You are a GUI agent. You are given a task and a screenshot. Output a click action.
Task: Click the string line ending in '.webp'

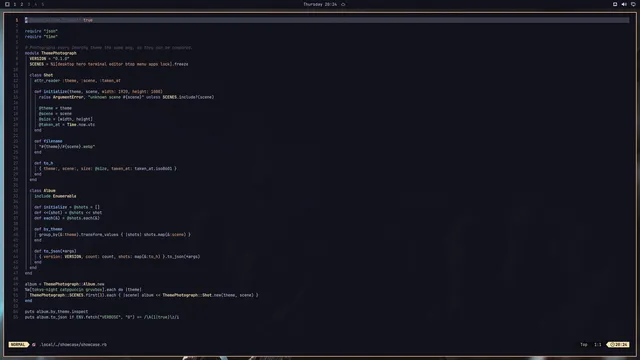pyautogui.click(x=67, y=147)
